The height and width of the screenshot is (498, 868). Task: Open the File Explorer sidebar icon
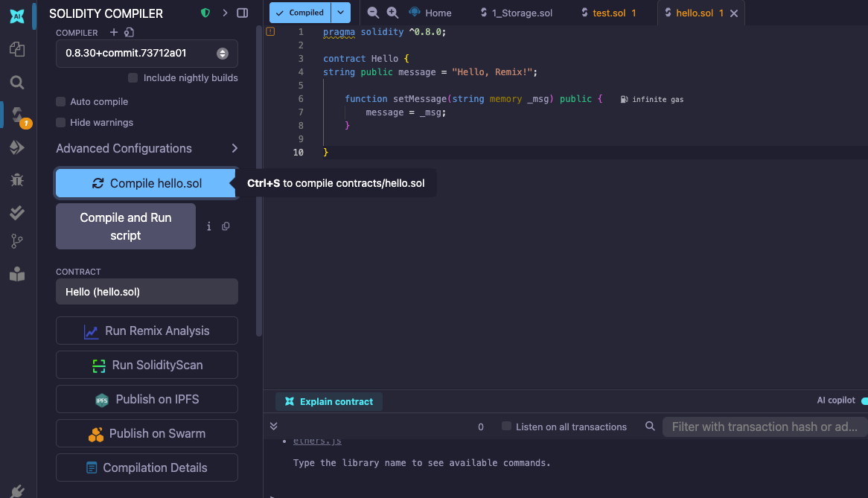click(x=16, y=49)
